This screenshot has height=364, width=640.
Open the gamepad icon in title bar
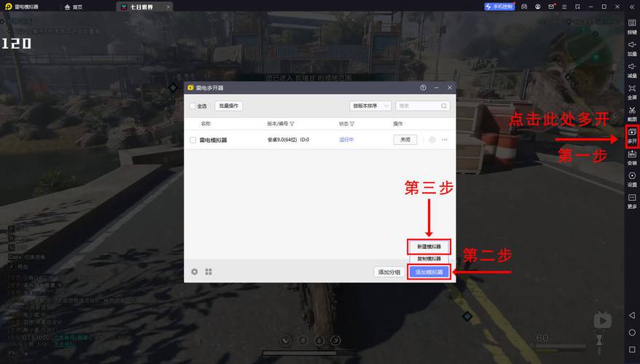(524, 7)
